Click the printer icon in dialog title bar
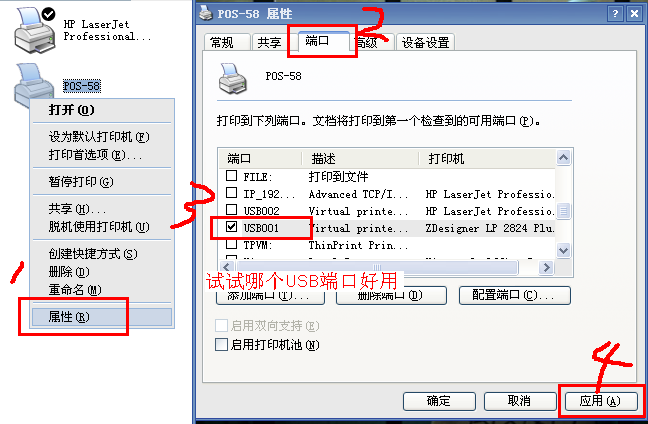The width and height of the screenshot is (648, 424). [206, 13]
